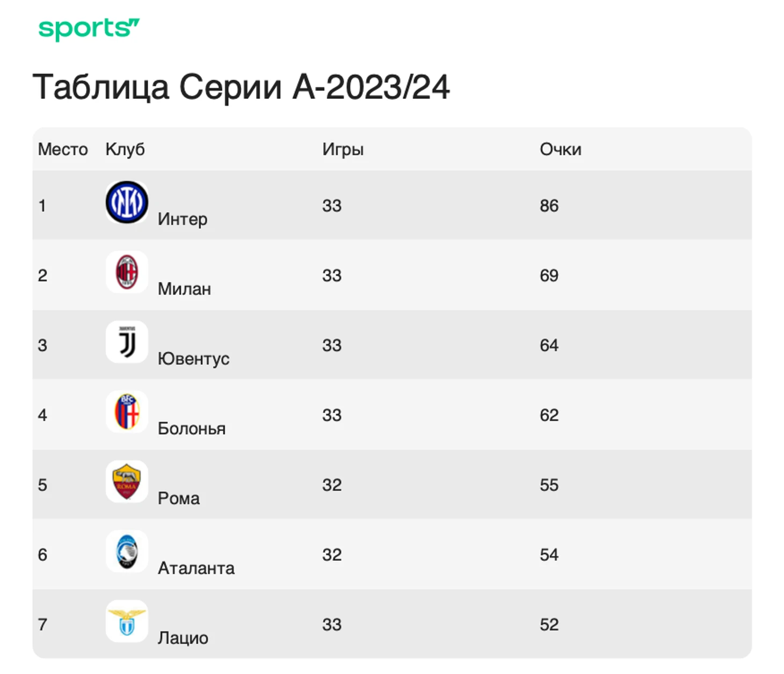Click the Очки column header
Image resolution: width=784 pixels, height=674 pixels.
[561, 149]
